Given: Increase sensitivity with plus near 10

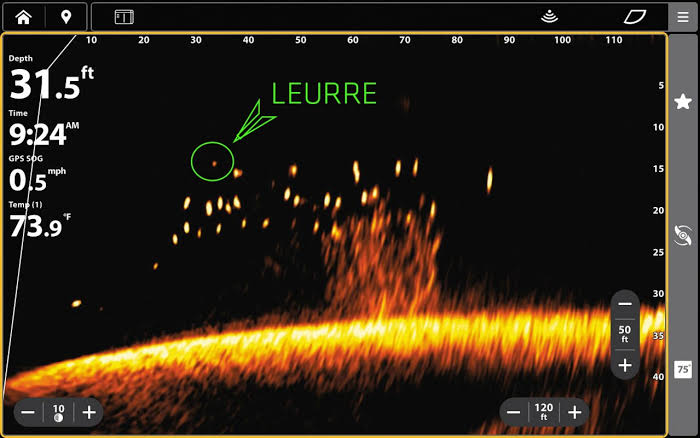Looking at the screenshot, I should click(89, 412).
